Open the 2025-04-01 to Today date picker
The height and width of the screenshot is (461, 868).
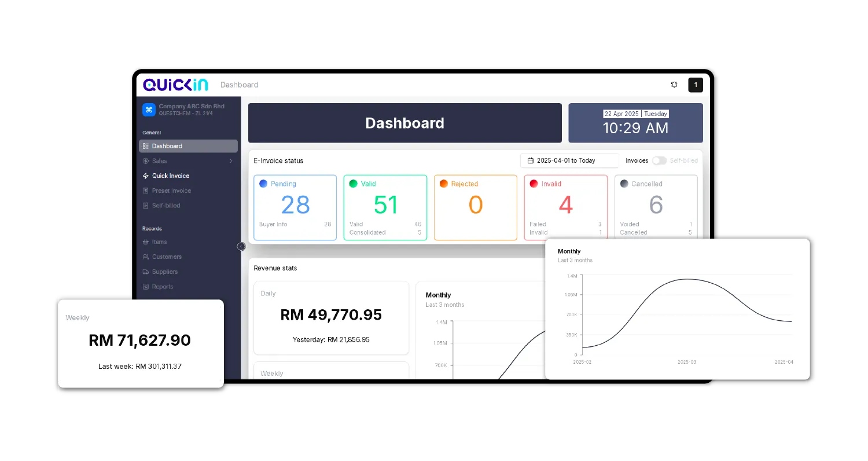569,160
